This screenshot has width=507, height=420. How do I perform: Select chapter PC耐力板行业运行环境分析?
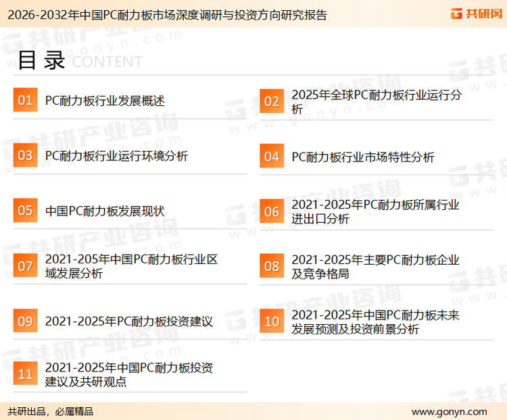[116, 156]
